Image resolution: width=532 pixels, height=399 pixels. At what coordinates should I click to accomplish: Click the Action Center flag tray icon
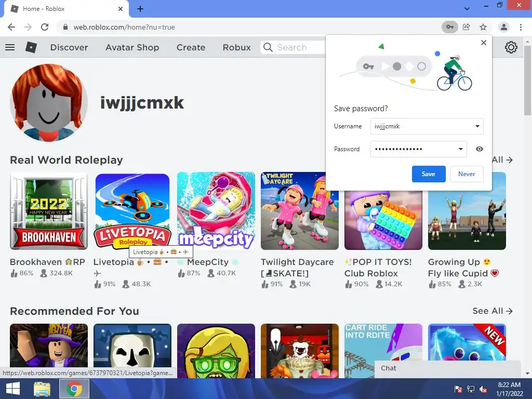coord(458,389)
